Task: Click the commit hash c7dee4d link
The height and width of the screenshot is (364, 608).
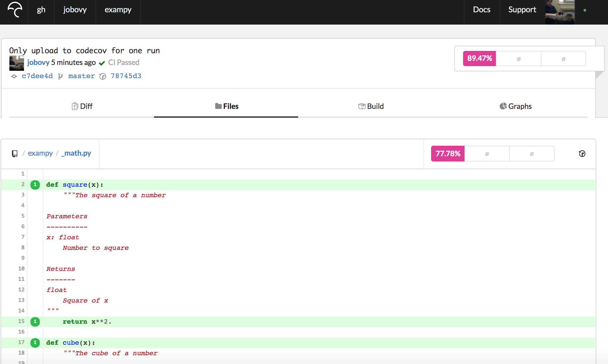Action: click(x=37, y=76)
